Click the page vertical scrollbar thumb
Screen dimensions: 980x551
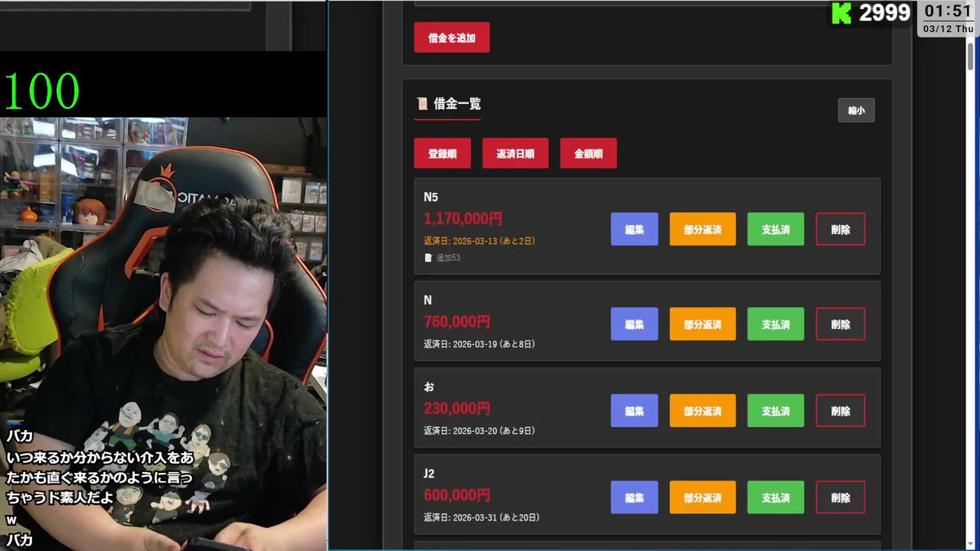pyautogui.click(x=970, y=57)
